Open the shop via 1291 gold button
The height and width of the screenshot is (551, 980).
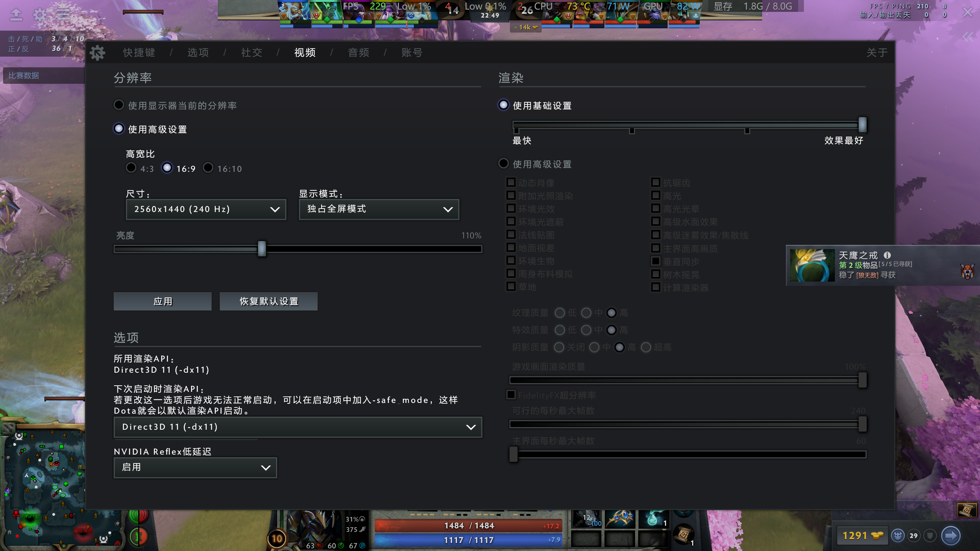point(862,535)
